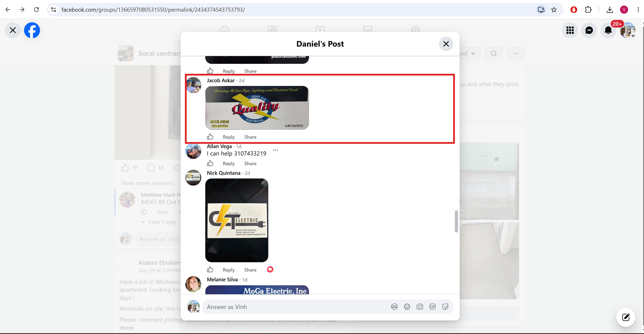This screenshot has height=334, width=644.
Task: Open Melanie Silva's profile name link
Action: (x=222, y=279)
